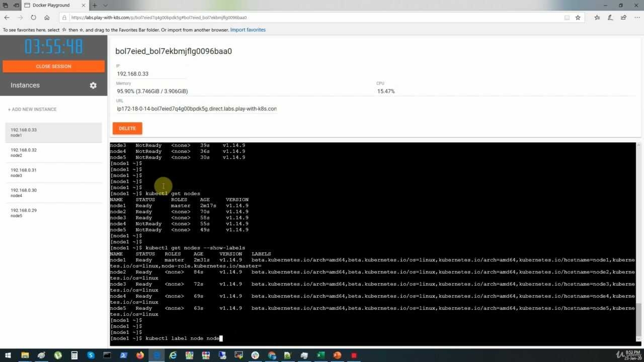Open the add notes pen icon

[610, 17]
